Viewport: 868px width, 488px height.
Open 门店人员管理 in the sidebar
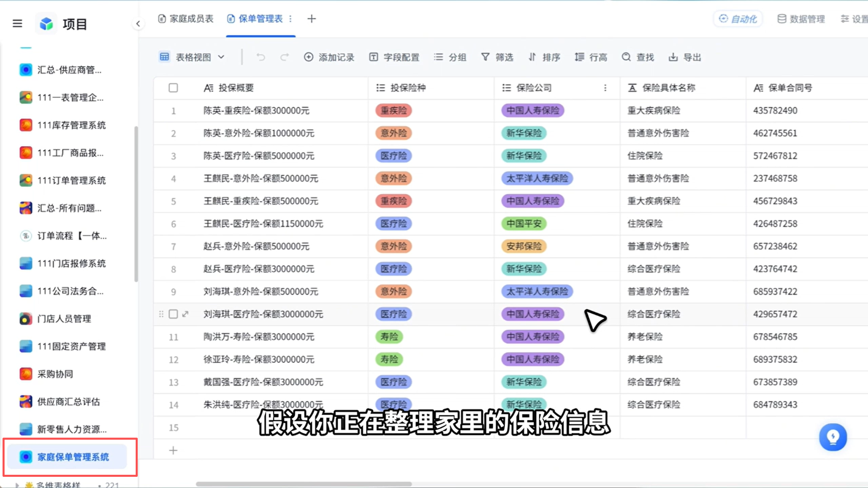(55, 319)
